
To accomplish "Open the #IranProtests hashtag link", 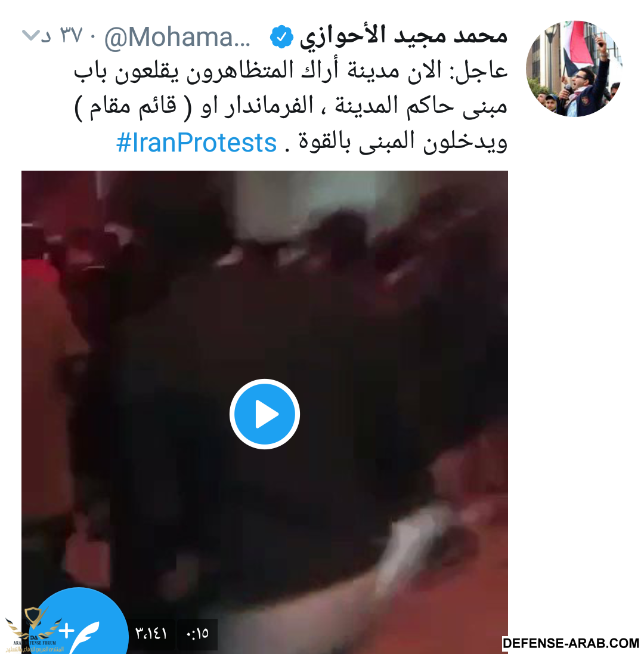I will [196, 143].
